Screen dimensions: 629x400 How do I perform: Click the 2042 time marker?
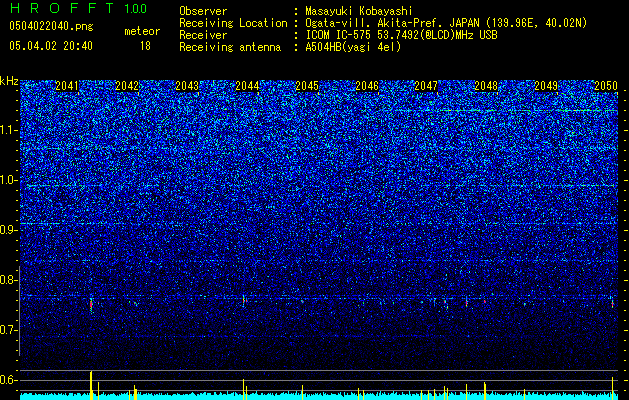127,86
